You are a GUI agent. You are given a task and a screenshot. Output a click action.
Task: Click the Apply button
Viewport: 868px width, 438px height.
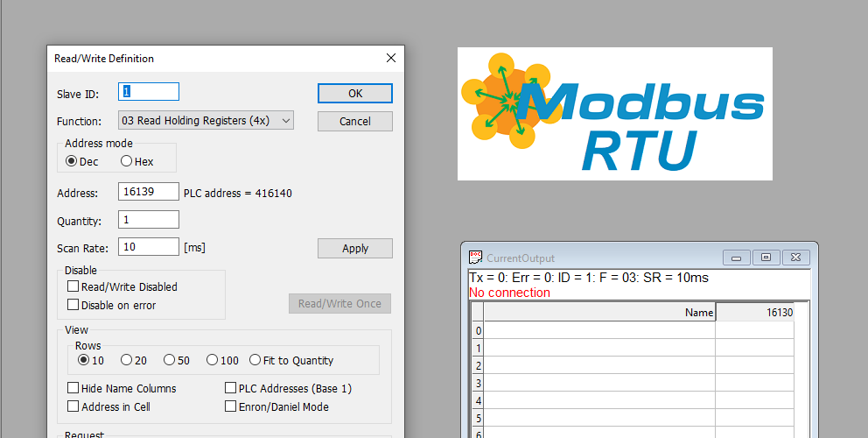tap(355, 249)
